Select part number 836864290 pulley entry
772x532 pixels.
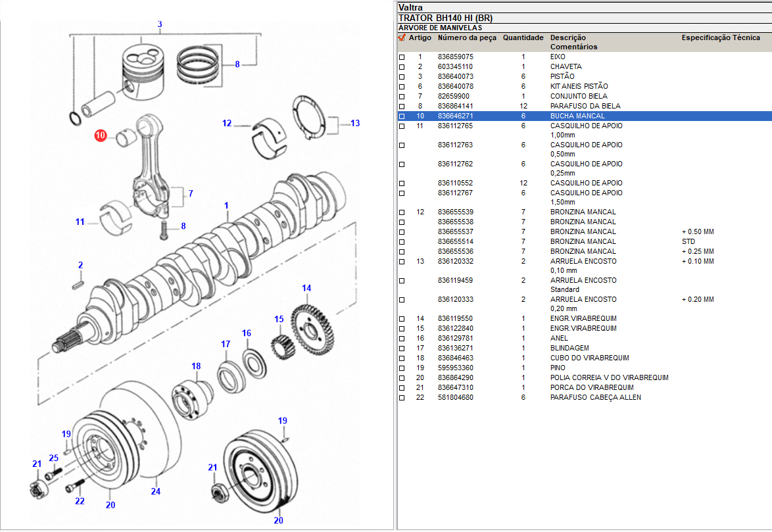coord(455,378)
